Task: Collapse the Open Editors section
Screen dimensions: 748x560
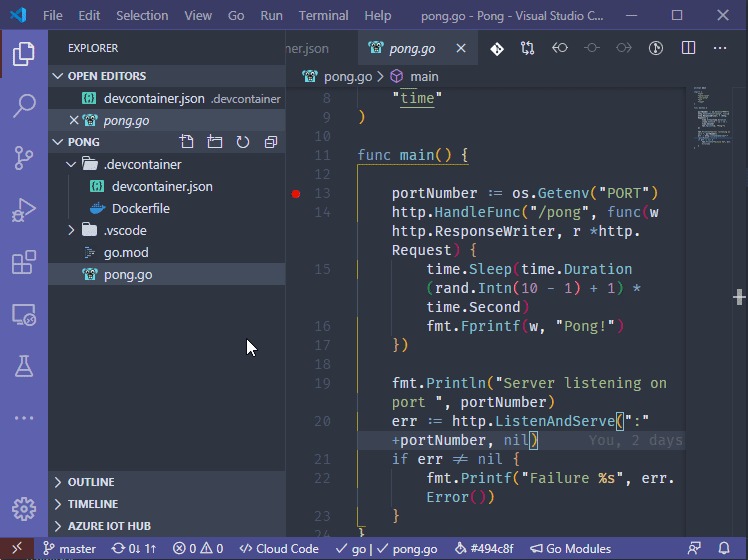Action: (58, 76)
